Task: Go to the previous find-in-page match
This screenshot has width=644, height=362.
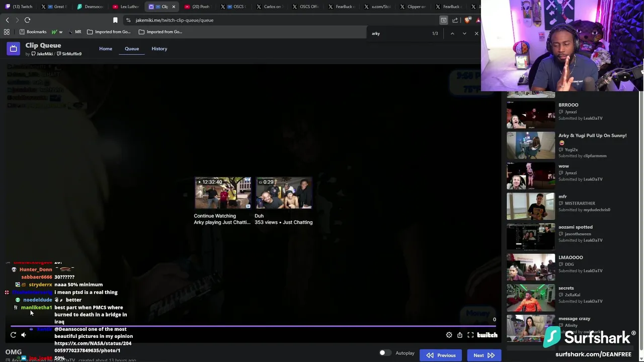Action: coord(452,34)
